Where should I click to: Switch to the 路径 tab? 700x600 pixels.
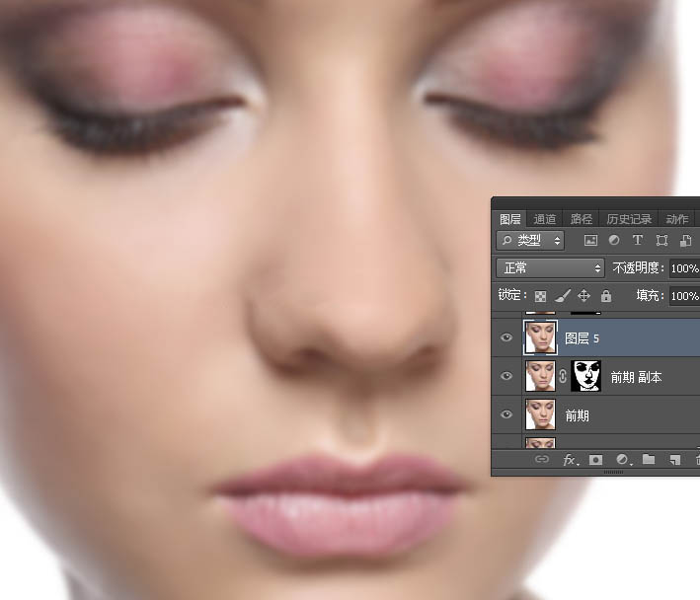tap(581, 219)
